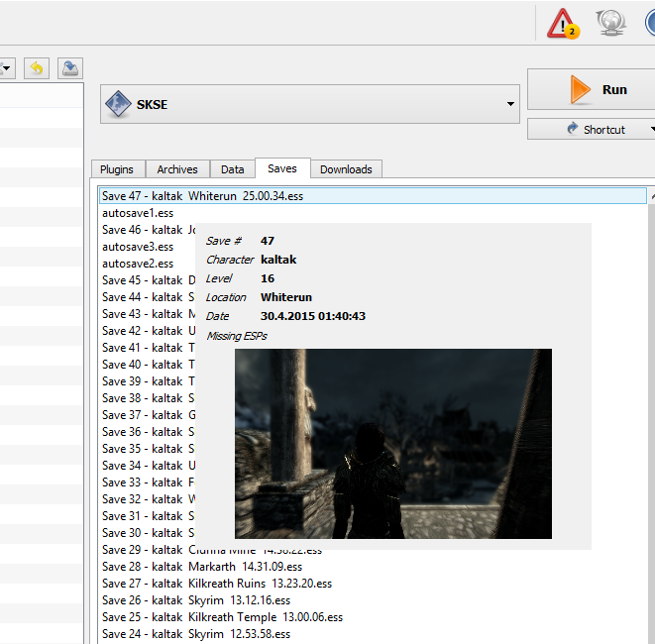Viewport: 655px width, 644px height.
Task: Select autosave3.ess in the saves list
Action: click(x=148, y=247)
